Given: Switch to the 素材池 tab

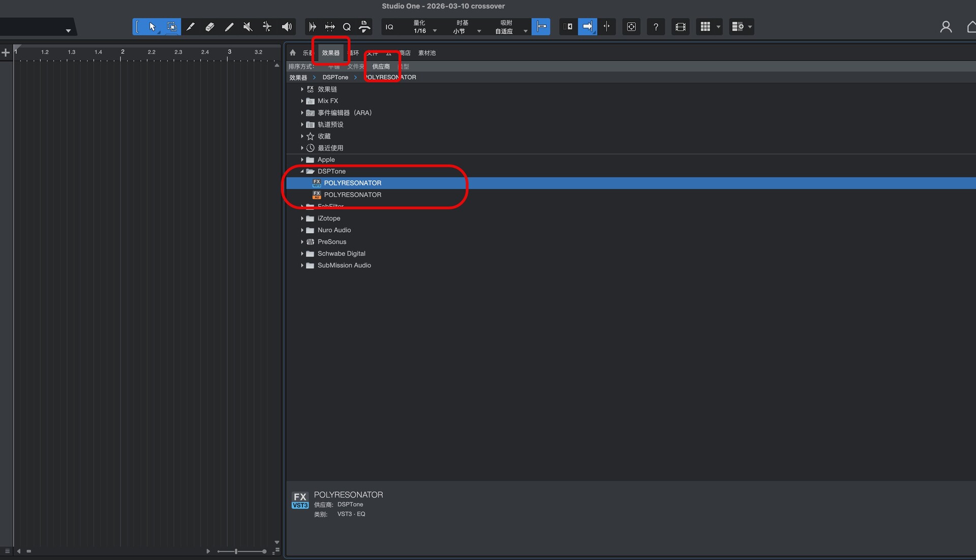Looking at the screenshot, I should point(426,53).
